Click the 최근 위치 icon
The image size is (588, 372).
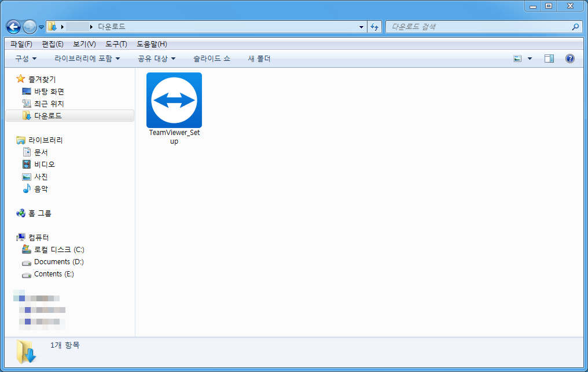point(26,103)
